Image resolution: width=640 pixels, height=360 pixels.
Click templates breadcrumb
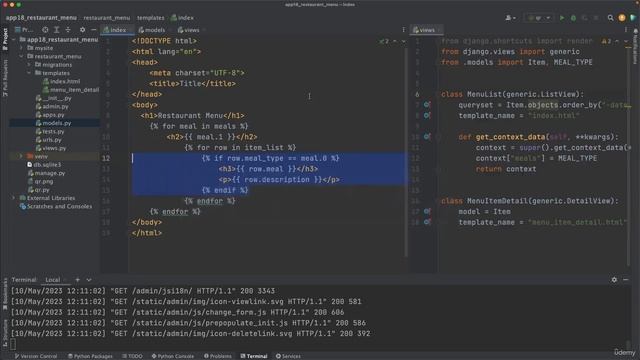[151, 18]
